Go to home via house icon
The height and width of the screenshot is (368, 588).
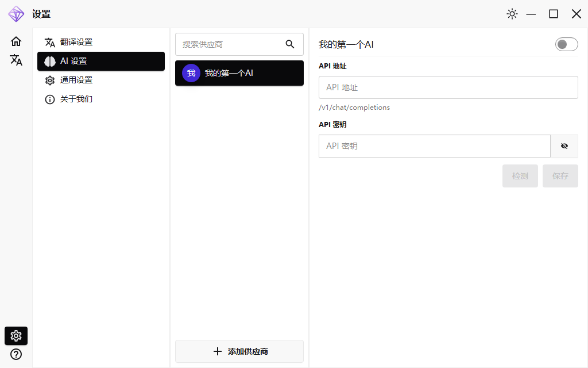[16, 41]
